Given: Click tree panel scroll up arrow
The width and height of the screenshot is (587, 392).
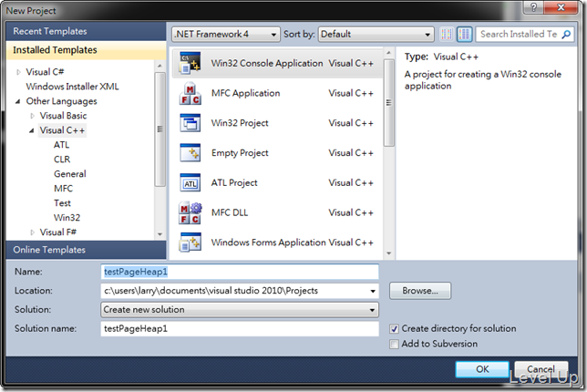Looking at the screenshot, I should click(x=160, y=66).
